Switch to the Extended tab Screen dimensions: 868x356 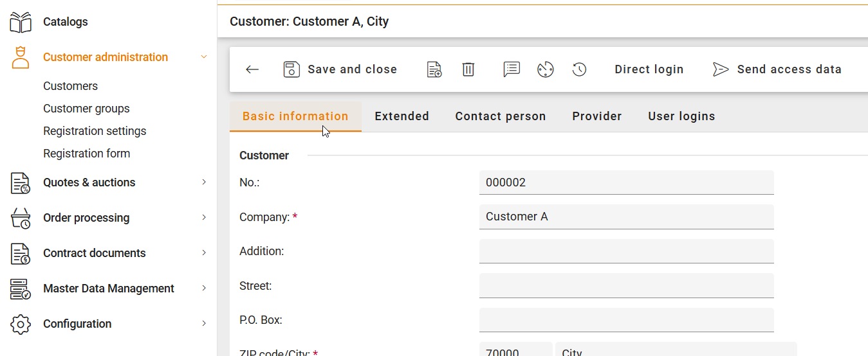pos(402,116)
